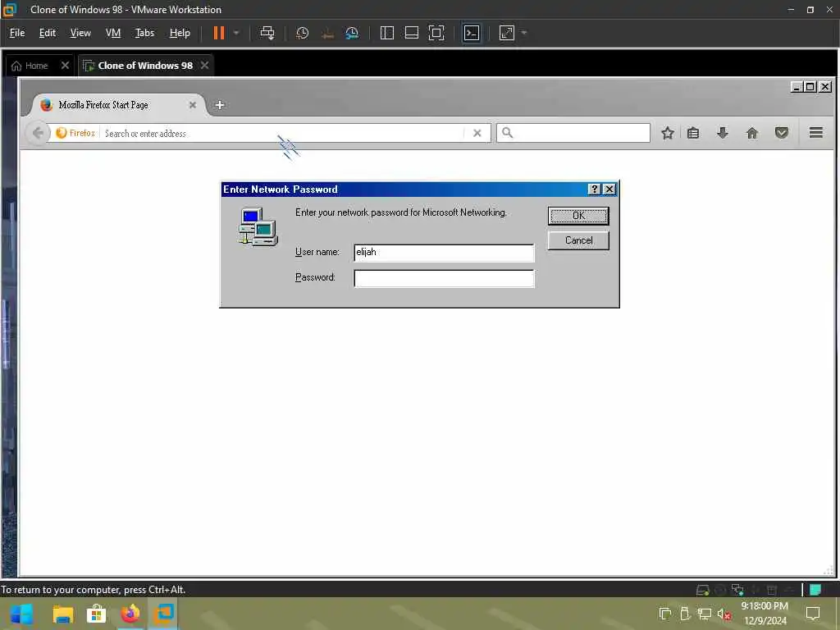Click the green message log icon in status bar

pos(815,591)
